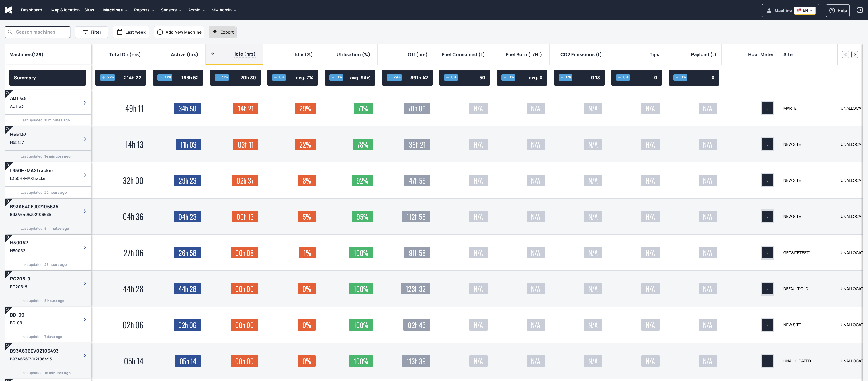
Task: Sort by Hour Meter column header
Action: coord(761,54)
